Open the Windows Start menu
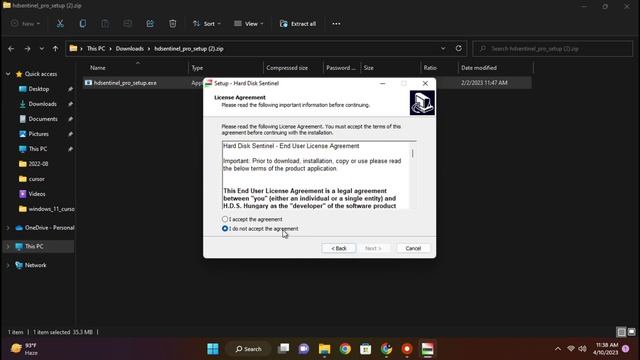This screenshot has width=640, height=360. 213,349
